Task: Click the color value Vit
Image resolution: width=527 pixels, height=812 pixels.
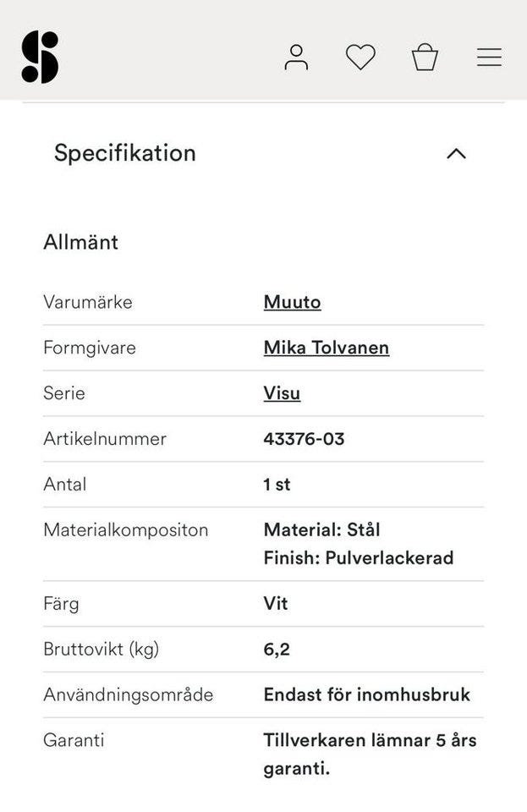Action: pyautogui.click(x=276, y=603)
